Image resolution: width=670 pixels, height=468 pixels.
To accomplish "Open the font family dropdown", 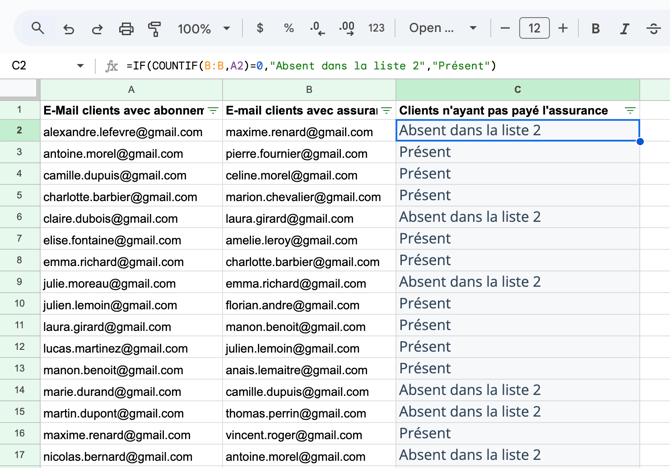I will coord(443,29).
